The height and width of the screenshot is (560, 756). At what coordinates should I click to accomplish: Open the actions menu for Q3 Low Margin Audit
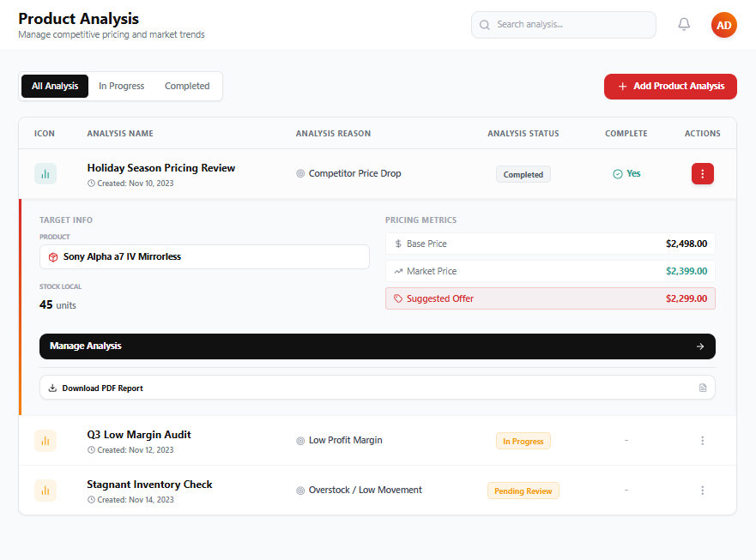(703, 441)
